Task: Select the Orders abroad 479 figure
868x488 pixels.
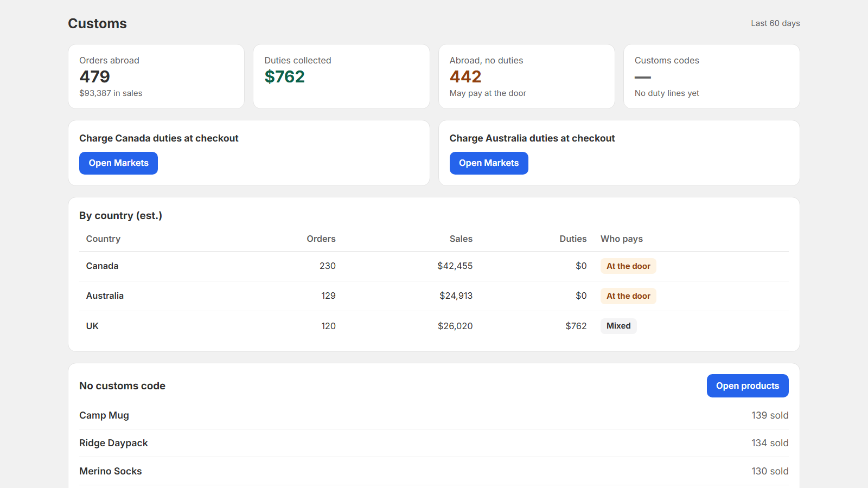Action: pyautogui.click(x=95, y=76)
